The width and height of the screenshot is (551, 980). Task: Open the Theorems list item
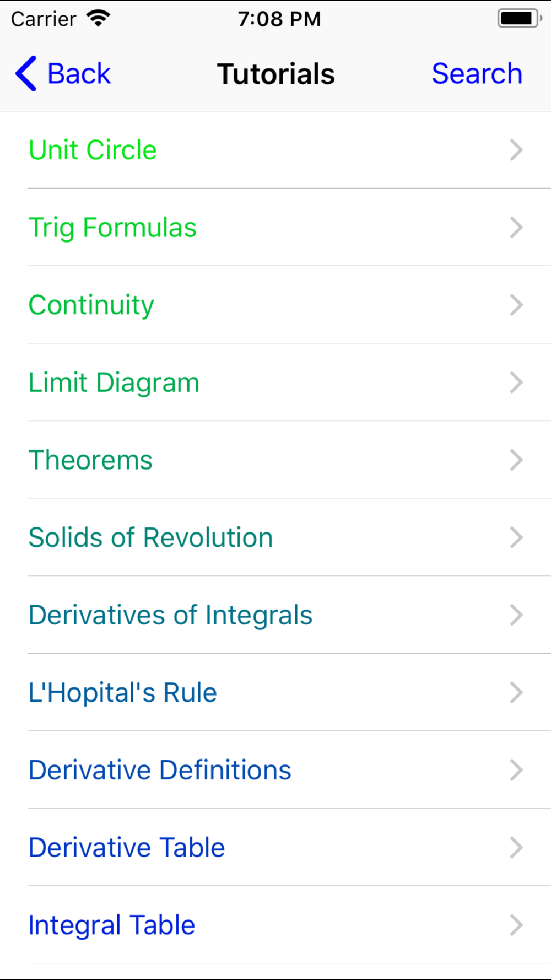pyautogui.click(x=275, y=460)
